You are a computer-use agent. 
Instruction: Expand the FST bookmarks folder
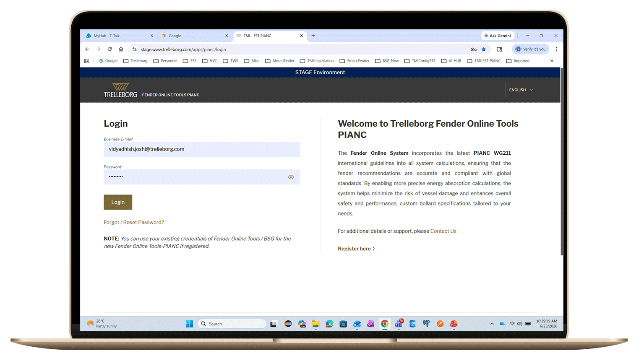click(x=190, y=61)
